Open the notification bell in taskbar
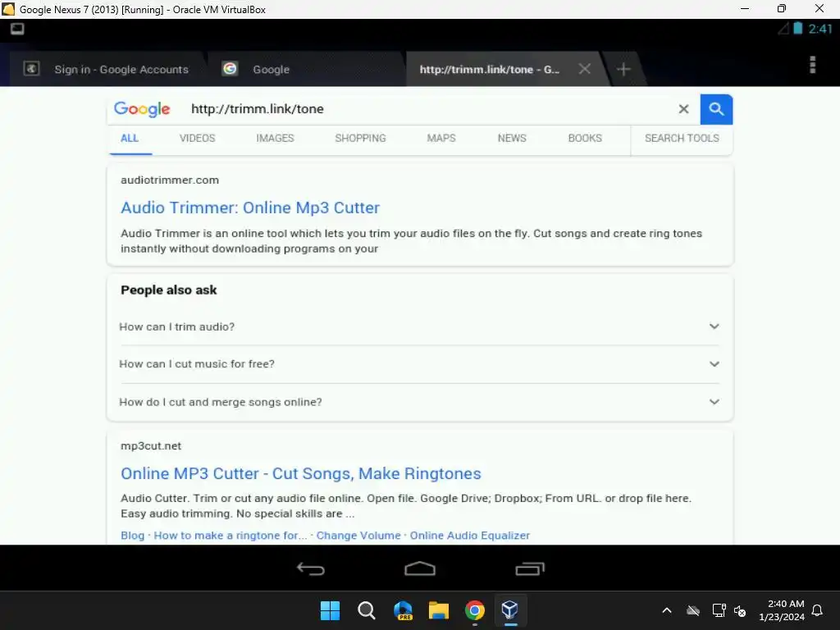The image size is (840, 630). (817, 610)
